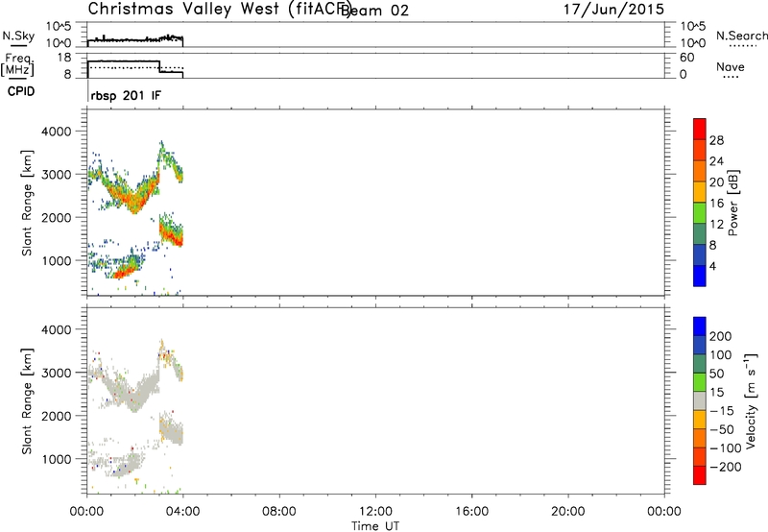Screen dimensions: 768x532
Task: Click the 'N.Sky' legend label
Action: click(18, 36)
